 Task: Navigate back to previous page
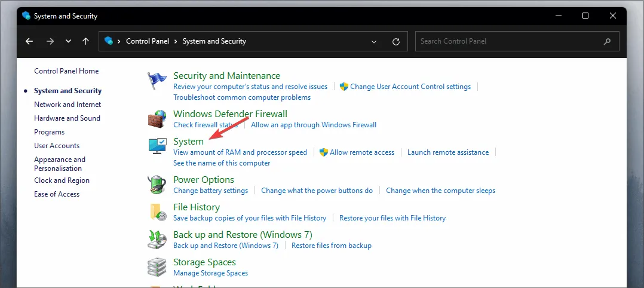click(x=29, y=41)
